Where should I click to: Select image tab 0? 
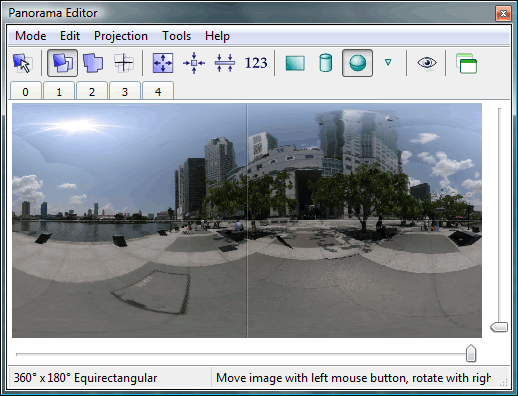[x=26, y=91]
